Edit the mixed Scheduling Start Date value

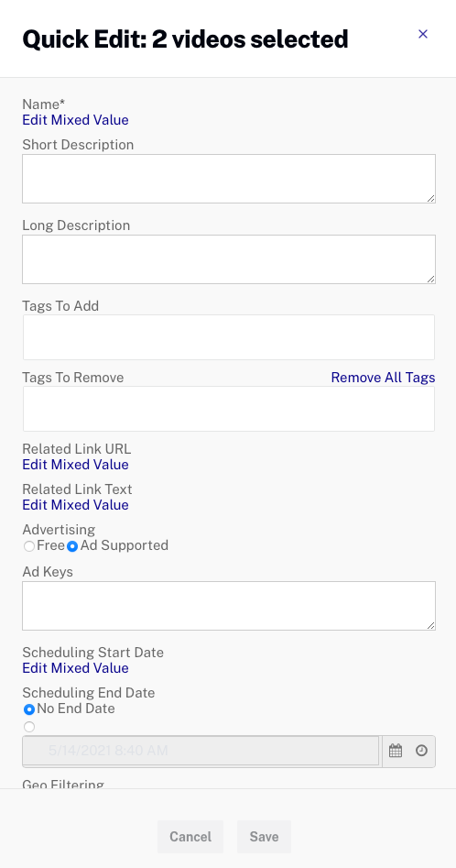[x=75, y=668]
